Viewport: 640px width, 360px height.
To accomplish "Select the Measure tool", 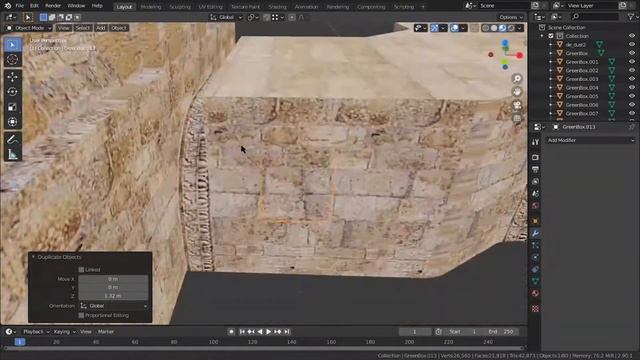I will [x=13, y=154].
